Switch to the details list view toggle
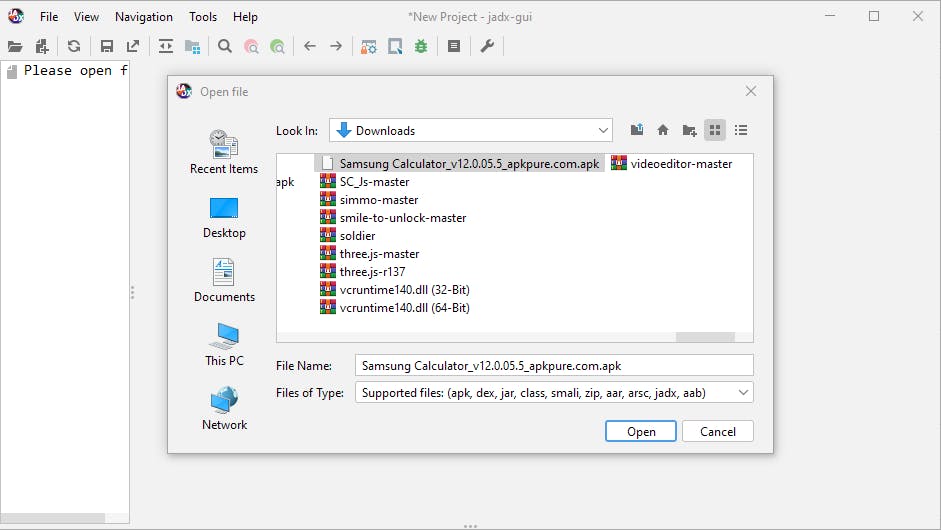Viewport: 941px width, 530px height. click(x=741, y=130)
